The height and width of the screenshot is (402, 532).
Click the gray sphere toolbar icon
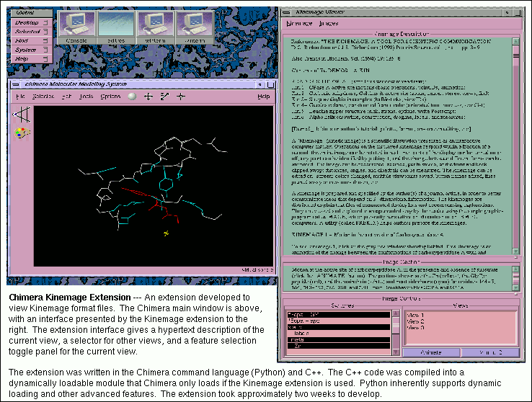[x=132, y=97]
